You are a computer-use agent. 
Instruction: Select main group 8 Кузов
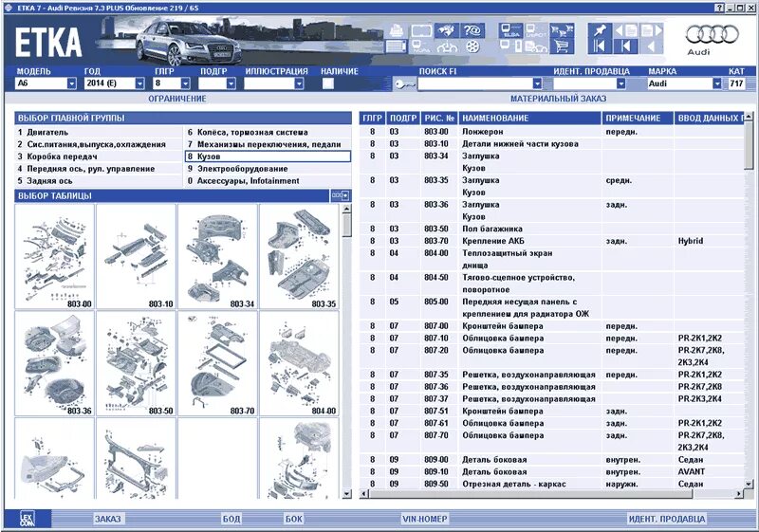[268, 156]
